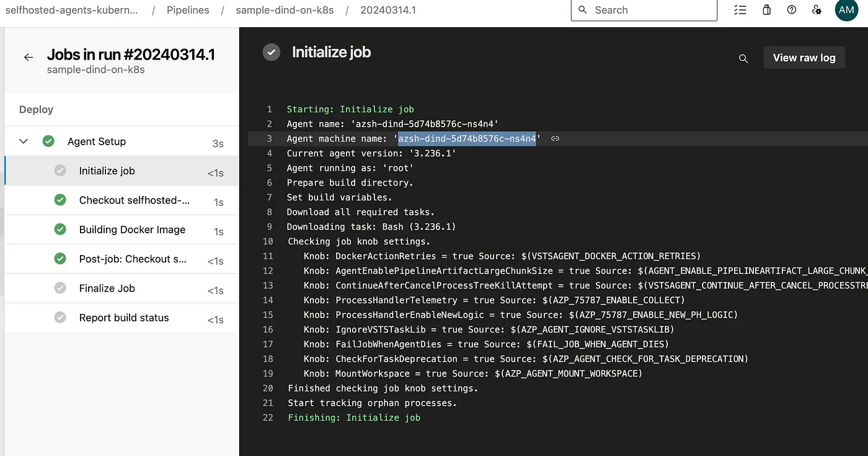Click the DockerActionRetries knob log line
Image resolution: width=868 pixels, height=456 pixels.
(x=502, y=256)
